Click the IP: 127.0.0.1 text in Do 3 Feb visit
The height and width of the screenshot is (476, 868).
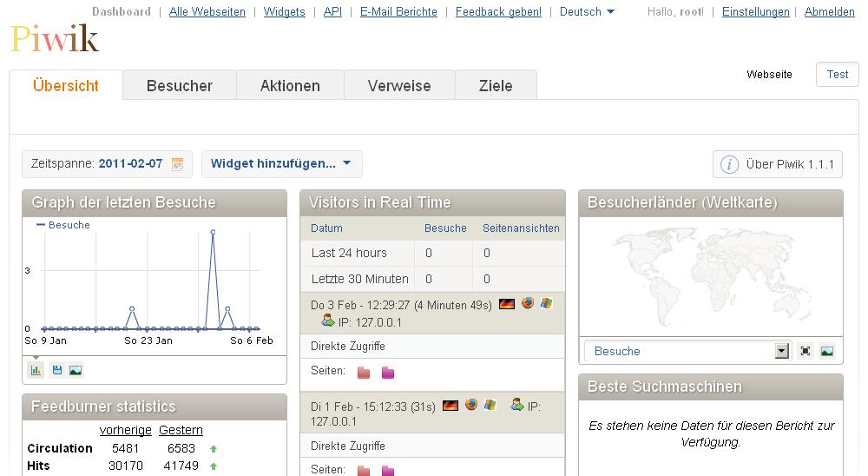370,322
